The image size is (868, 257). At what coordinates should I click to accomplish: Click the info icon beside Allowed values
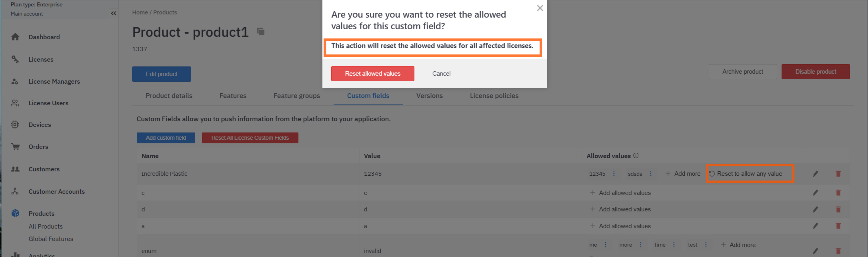pos(636,156)
